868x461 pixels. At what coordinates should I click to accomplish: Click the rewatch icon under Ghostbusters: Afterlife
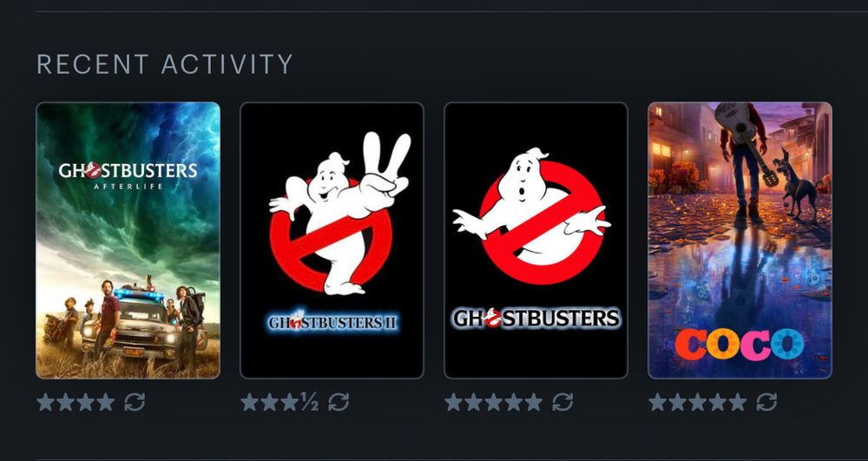135,402
